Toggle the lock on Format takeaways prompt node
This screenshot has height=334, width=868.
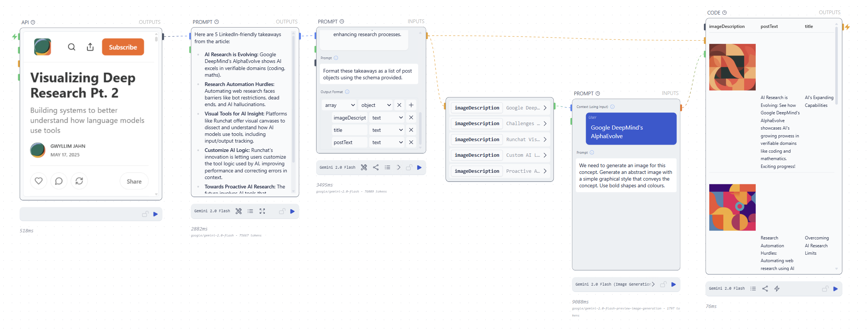(x=409, y=168)
